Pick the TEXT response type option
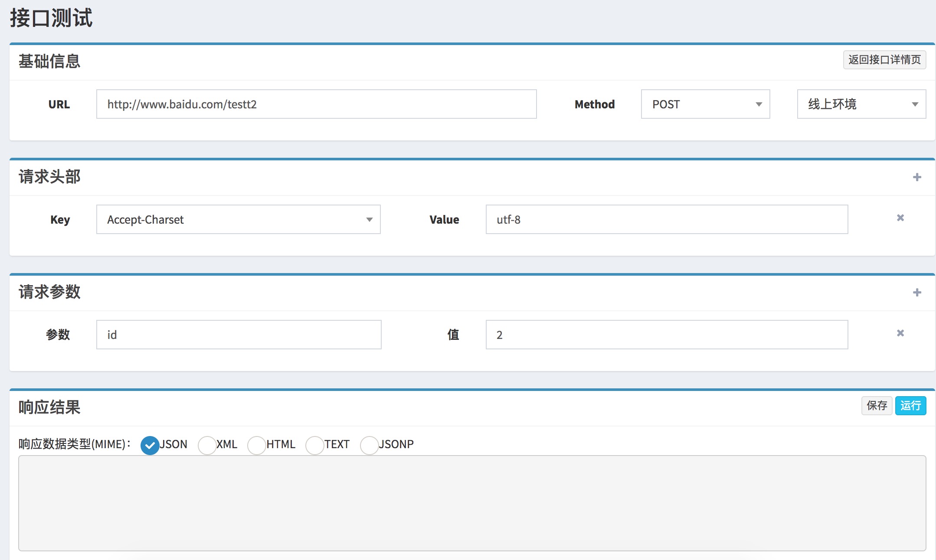This screenshot has height=560, width=936. click(x=315, y=445)
